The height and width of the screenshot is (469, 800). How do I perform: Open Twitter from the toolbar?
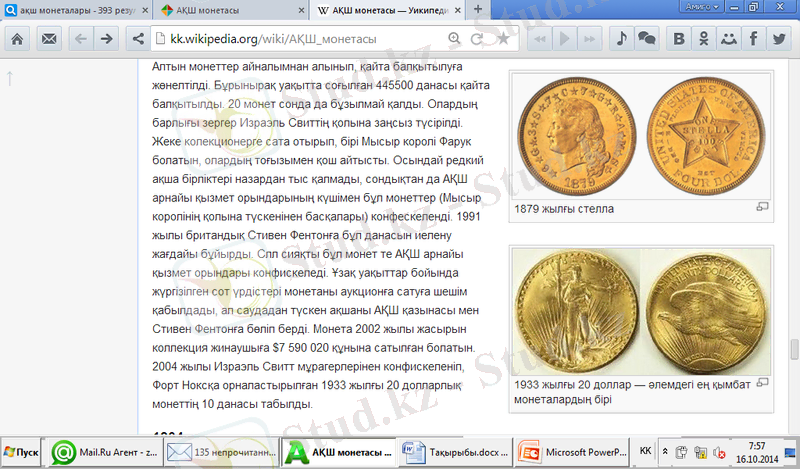tap(779, 39)
